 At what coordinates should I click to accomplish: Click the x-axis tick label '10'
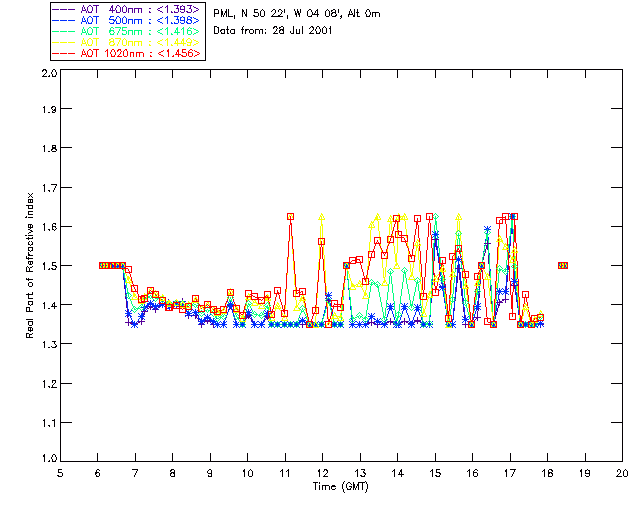coord(247,473)
